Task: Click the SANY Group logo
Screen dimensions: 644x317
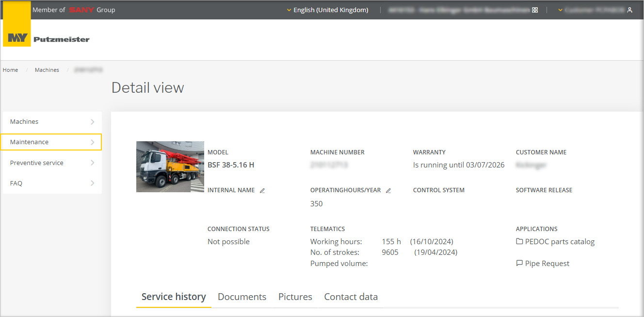Action: pos(81,10)
